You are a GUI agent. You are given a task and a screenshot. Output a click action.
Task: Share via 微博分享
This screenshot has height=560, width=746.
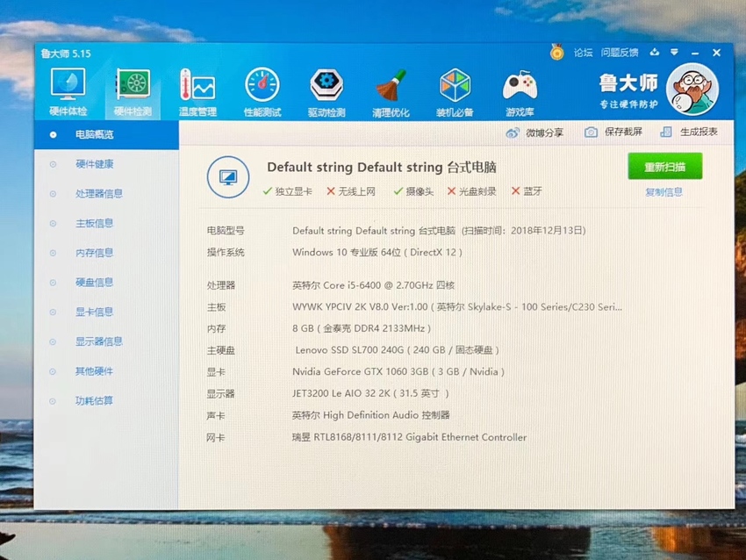pyautogui.click(x=534, y=133)
